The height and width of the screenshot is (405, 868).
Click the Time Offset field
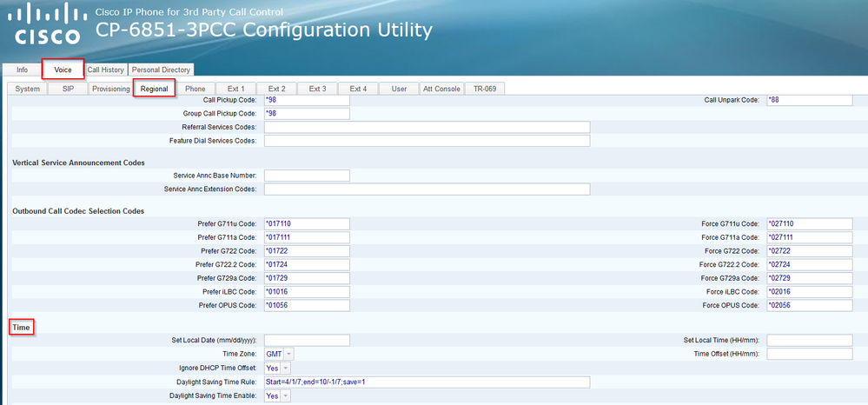[810, 354]
